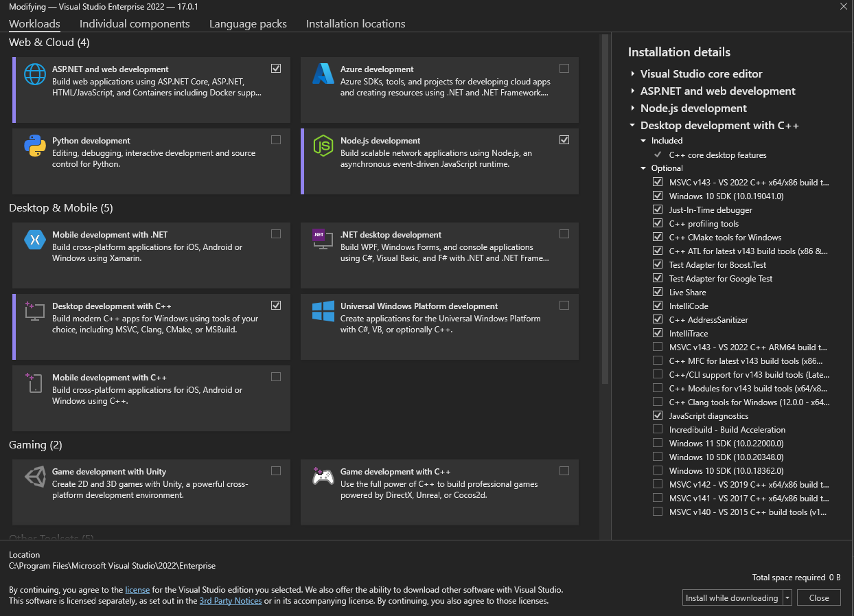This screenshot has height=616, width=854.
Task: Click the Universal Windows Platform logo icon
Action: pos(323,311)
